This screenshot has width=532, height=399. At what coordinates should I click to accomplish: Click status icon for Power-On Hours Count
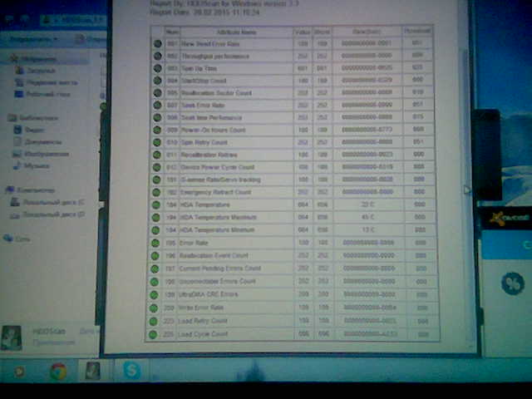[157, 130]
